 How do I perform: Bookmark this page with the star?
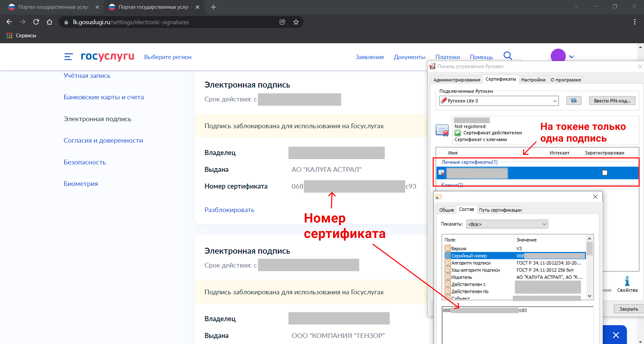click(296, 22)
